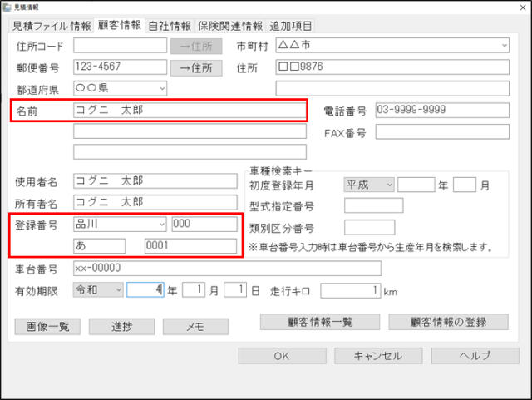
Task: Click the 進捗 button
Action: (121, 327)
